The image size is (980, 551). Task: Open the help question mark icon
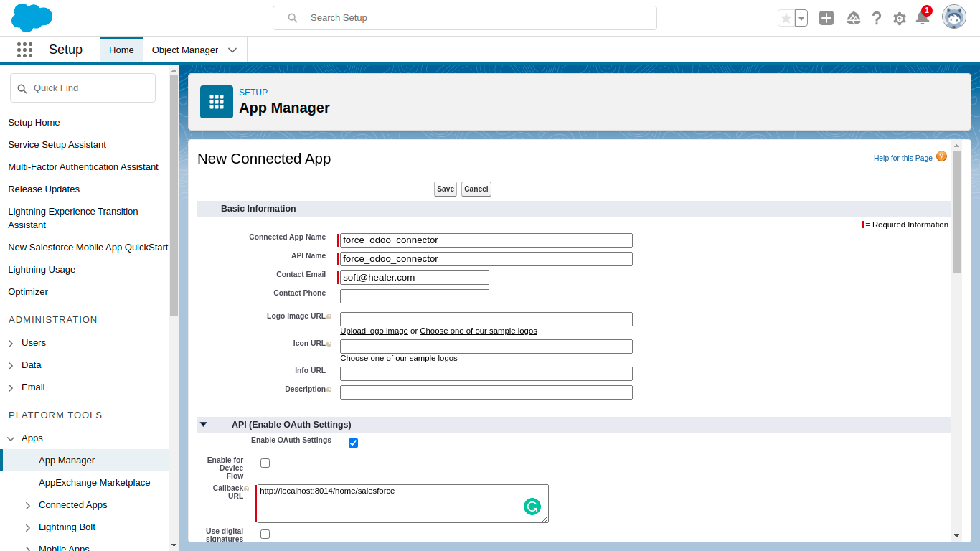tap(877, 18)
